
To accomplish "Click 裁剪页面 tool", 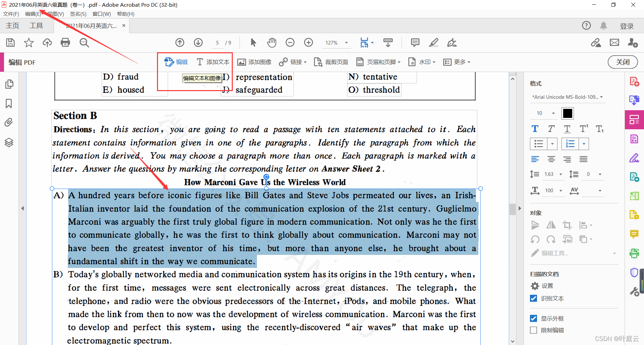I will click(x=331, y=62).
